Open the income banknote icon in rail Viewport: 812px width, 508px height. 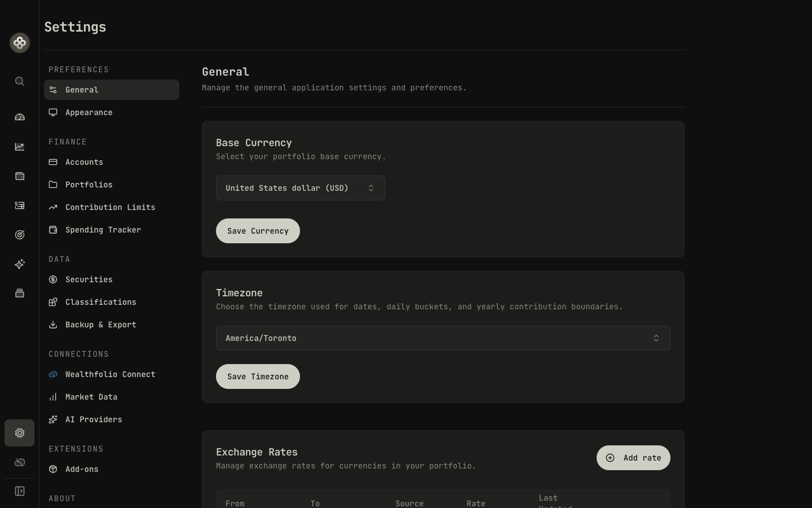point(20,205)
